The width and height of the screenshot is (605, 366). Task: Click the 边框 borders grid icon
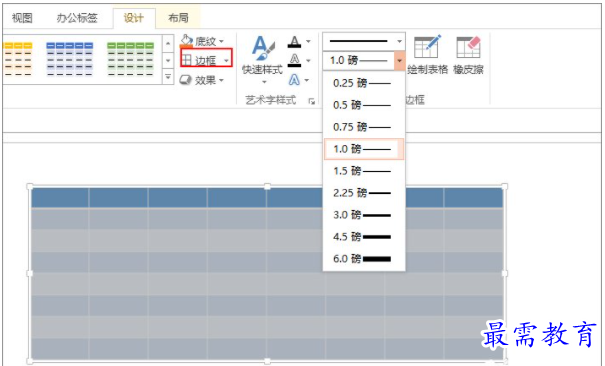click(187, 60)
